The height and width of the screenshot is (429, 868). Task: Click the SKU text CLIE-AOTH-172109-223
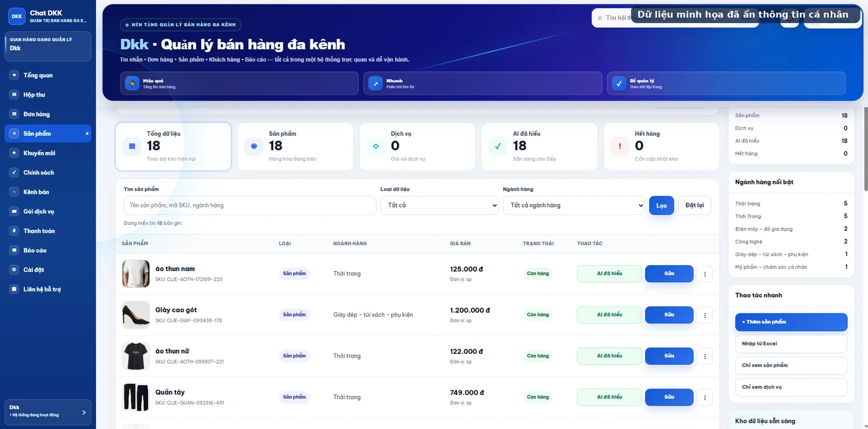coord(189,279)
